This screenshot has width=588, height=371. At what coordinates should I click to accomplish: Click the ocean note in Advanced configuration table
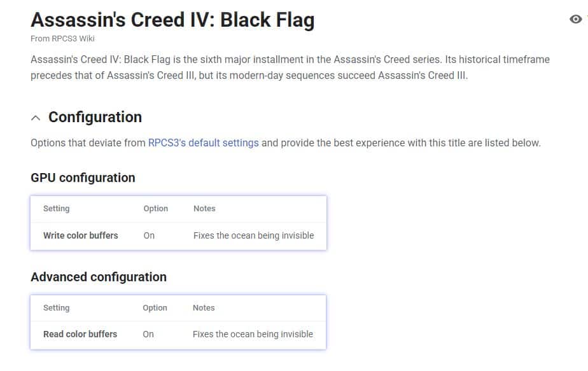coord(253,334)
